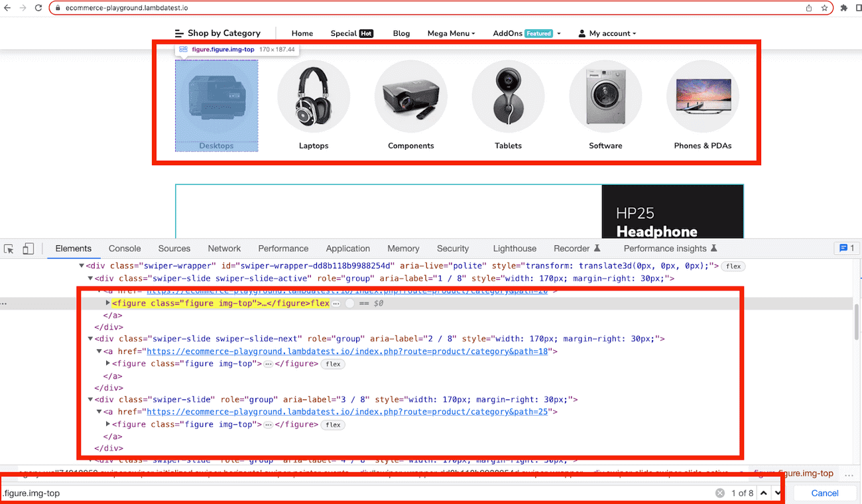This screenshot has width=862, height=504.
Task: Cancel the DevTools element search
Action: 824,493
